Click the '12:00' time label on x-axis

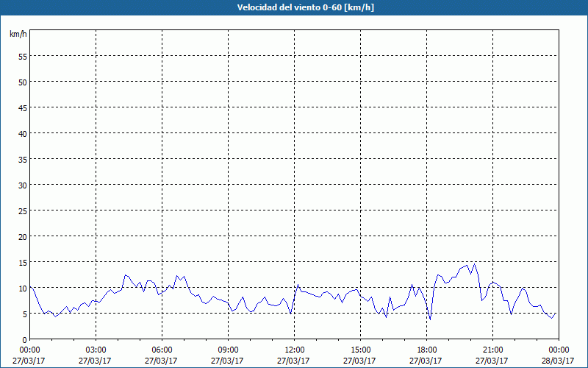coord(295,350)
